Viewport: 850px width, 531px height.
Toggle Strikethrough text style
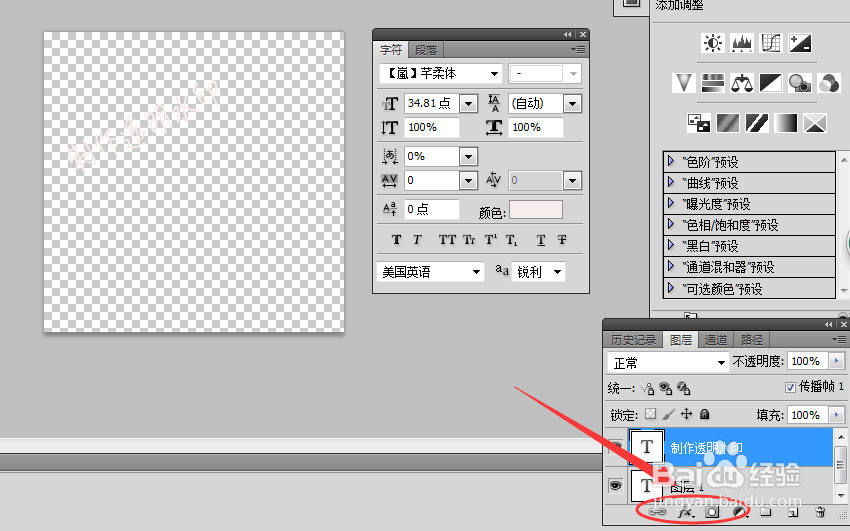(562, 239)
